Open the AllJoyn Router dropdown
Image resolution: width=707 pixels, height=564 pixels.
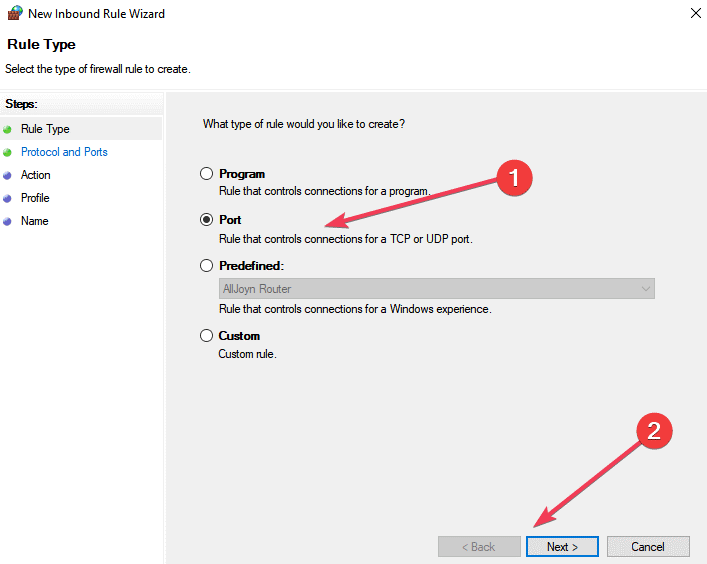pos(437,289)
